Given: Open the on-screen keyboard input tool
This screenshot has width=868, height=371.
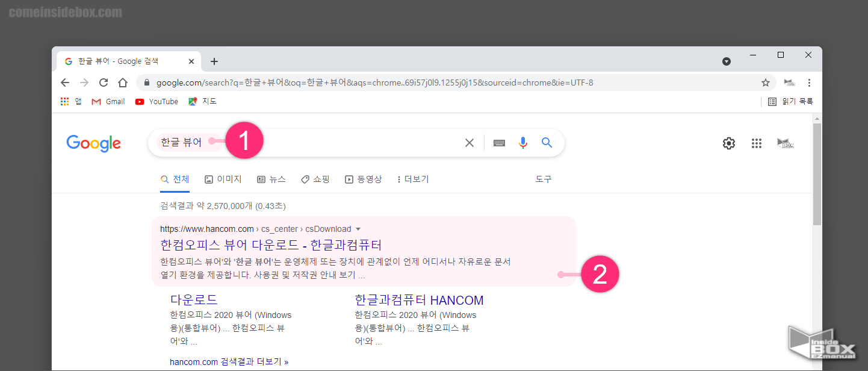Looking at the screenshot, I should click(499, 143).
